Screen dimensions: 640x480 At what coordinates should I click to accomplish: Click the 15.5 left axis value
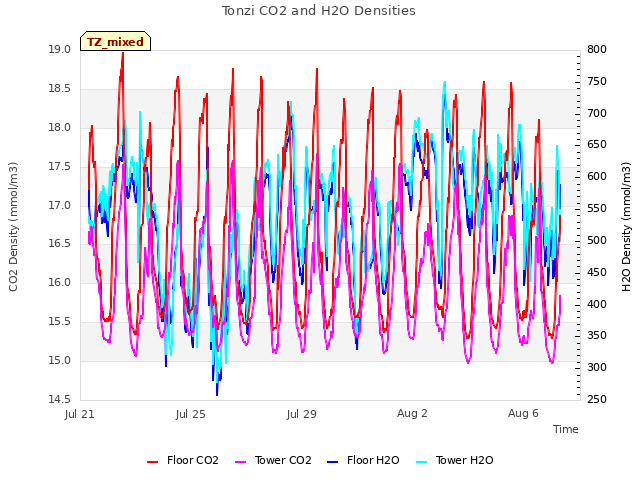click(60, 322)
